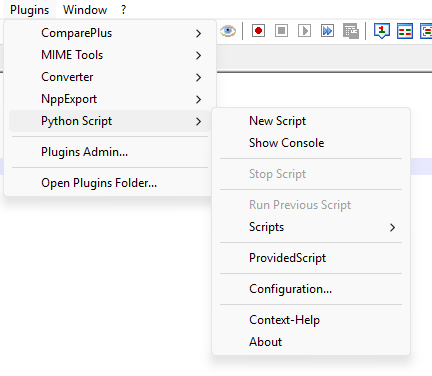
Task: Open Python Script About entry
Action: coord(311,342)
